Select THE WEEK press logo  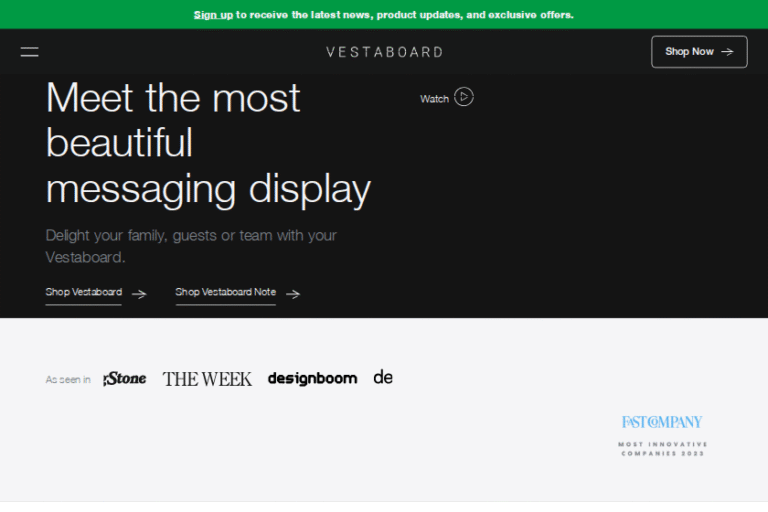(207, 379)
